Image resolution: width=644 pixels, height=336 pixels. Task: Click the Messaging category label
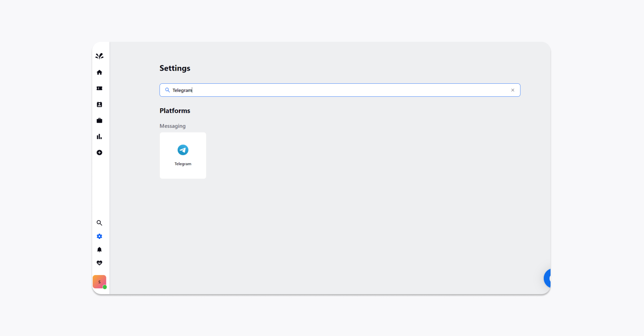[x=173, y=126]
